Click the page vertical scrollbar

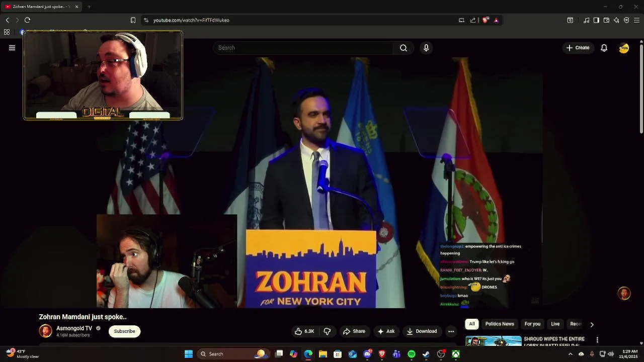click(641, 89)
